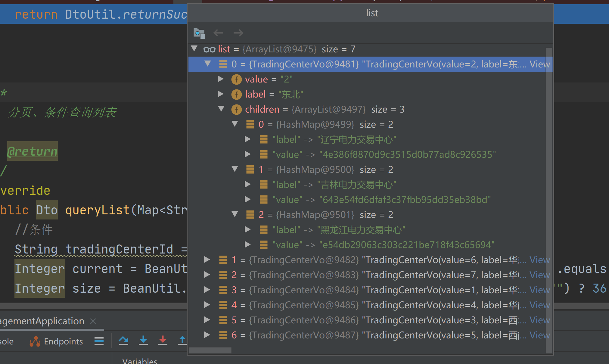Viewport: 609px width, 364px height.
Task: Expand the label = "东北" field
Action: tap(221, 94)
